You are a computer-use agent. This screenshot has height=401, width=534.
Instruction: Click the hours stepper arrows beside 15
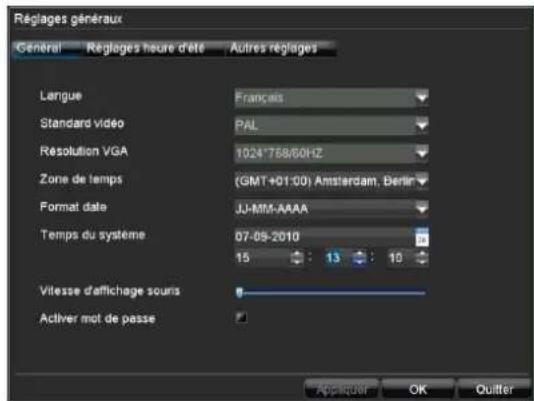click(x=297, y=258)
